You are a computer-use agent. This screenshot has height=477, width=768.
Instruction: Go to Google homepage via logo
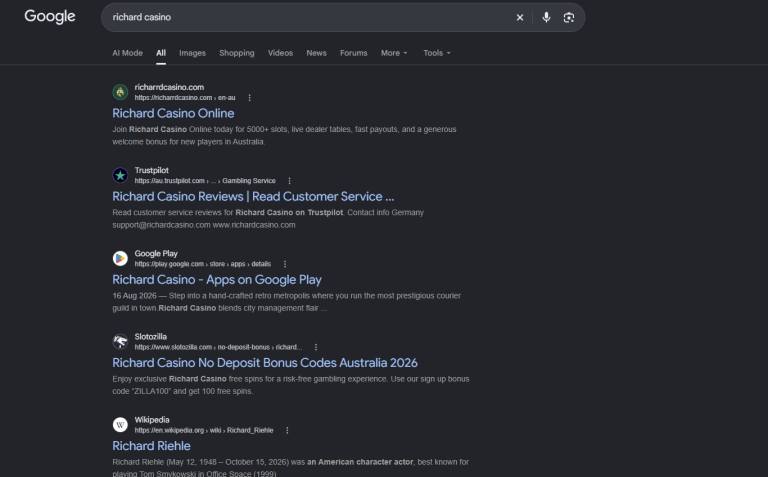(x=50, y=16)
